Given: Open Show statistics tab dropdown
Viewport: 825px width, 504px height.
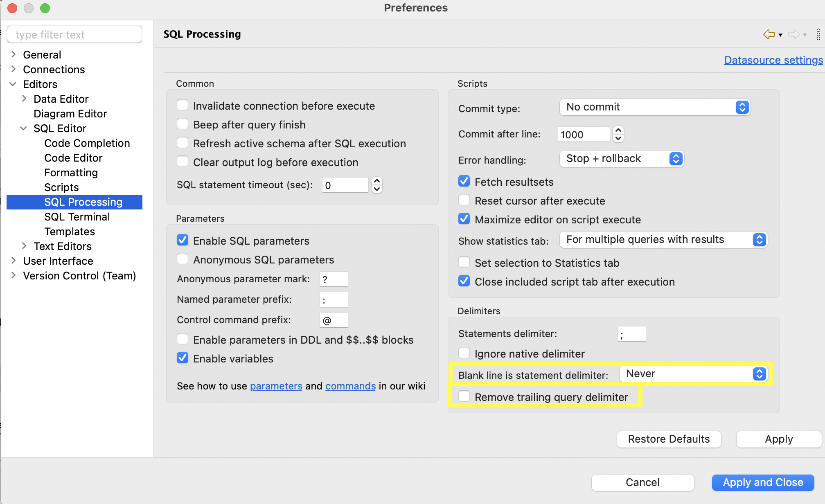Looking at the screenshot, I should click(663, 240).
